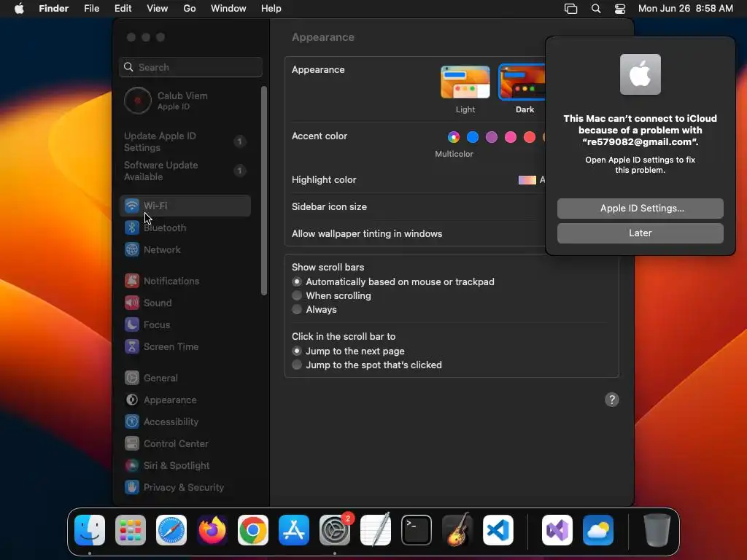Choose red accent color

click(530, 137)
